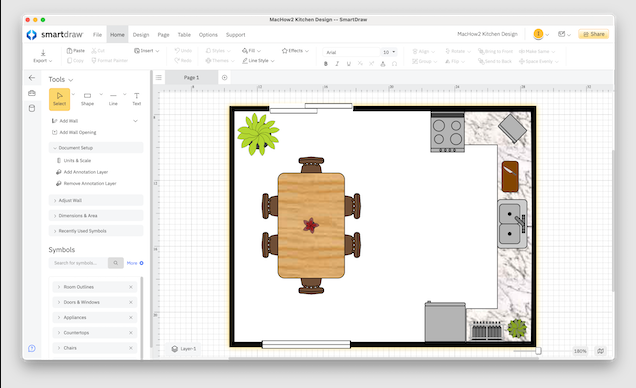Choose the Shape tool
This screenshot has height=388, width=636.
[87, 99]
